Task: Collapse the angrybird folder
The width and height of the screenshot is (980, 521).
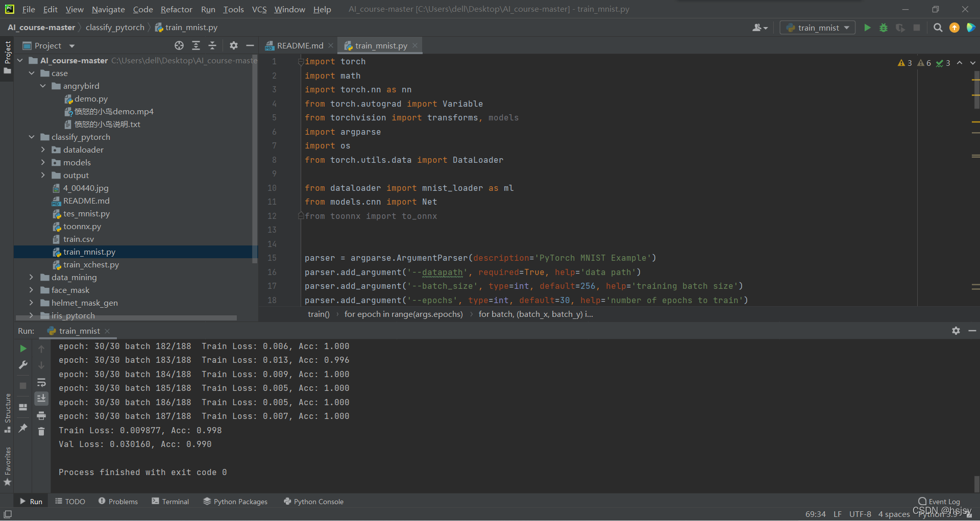Action: [x=43, y=86]
